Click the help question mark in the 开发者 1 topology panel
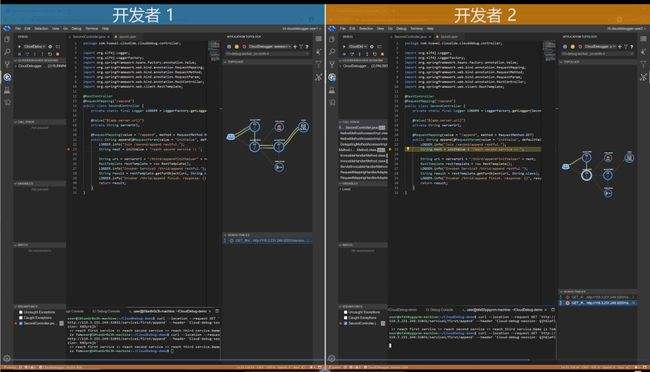The image size is (650, 372). click(x=307, y=46)
